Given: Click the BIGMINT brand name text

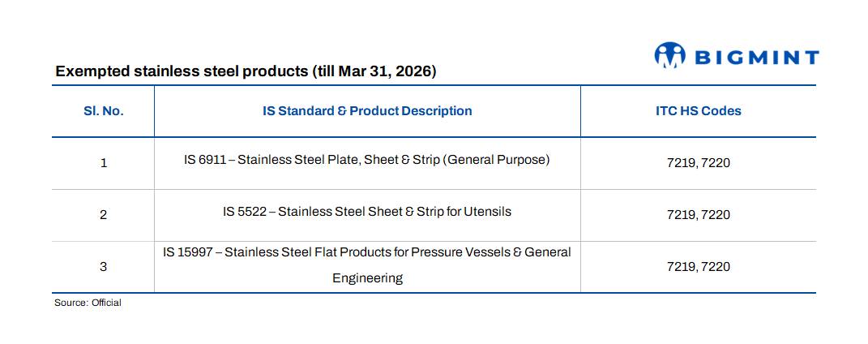Looking at the screenshot, I should [756, 57].
